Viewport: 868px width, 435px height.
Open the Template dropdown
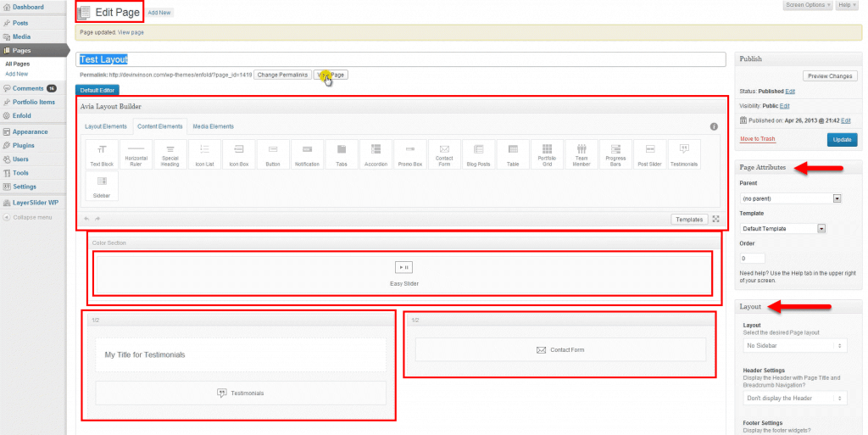click(783, 228)
